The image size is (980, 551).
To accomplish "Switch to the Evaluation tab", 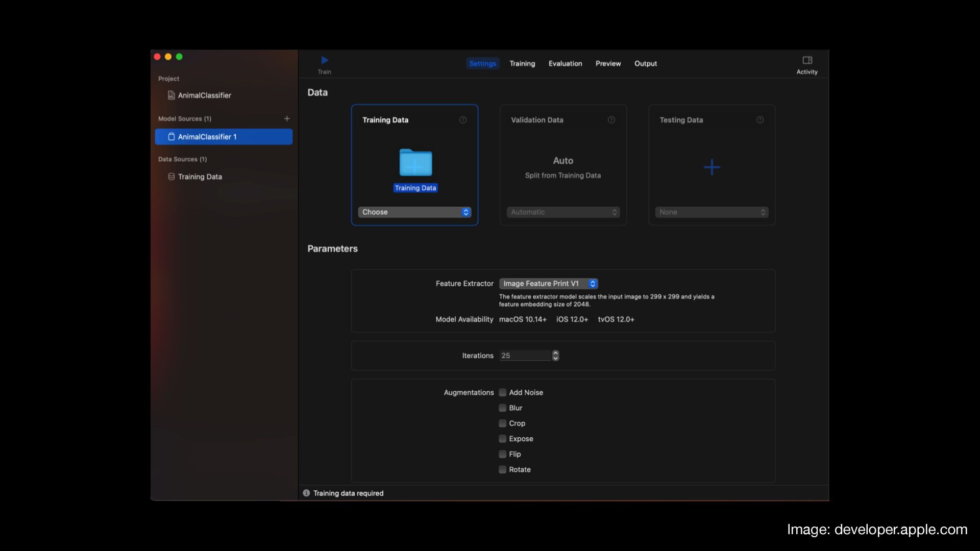I will 565,64.
